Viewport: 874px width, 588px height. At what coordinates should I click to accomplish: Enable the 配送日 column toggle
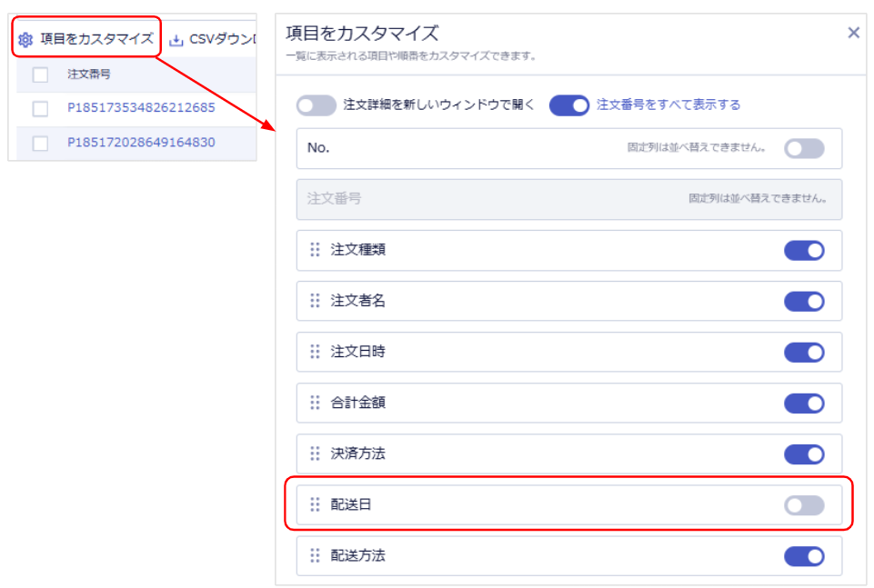(804, 505)
